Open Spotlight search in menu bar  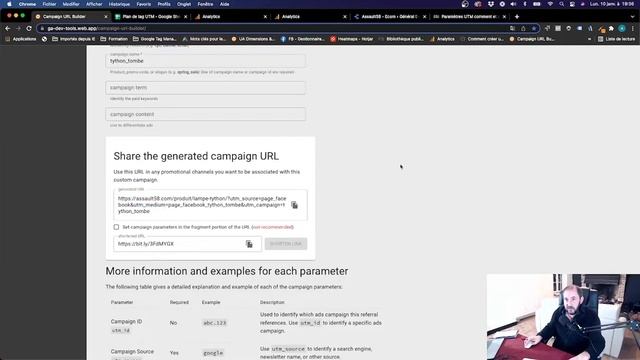tap(562, 4)
